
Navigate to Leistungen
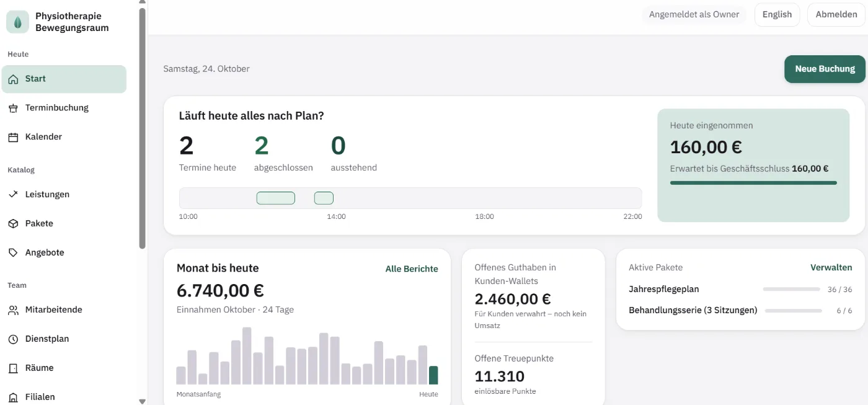pyautogui.click(x=64, y=194)
